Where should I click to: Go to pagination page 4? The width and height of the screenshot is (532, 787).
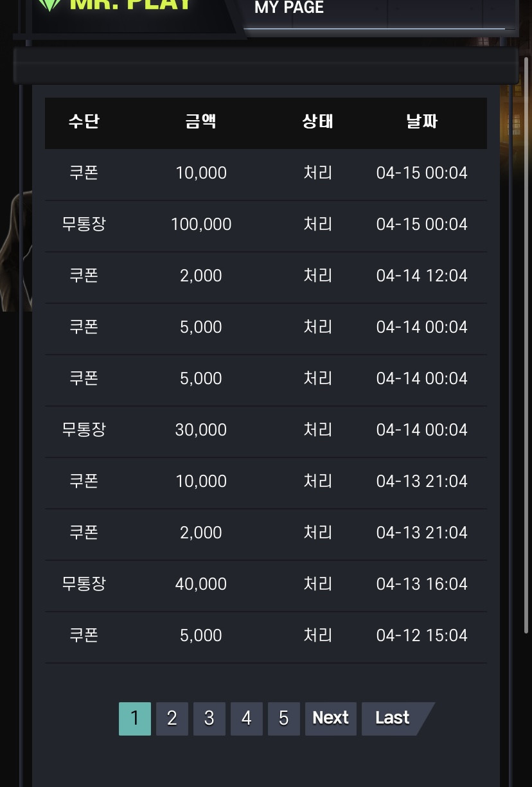point(247,718)
